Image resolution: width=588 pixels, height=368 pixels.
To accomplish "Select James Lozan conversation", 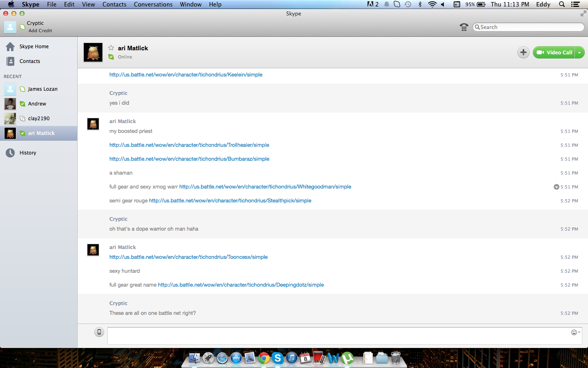I will coord(39,89).
